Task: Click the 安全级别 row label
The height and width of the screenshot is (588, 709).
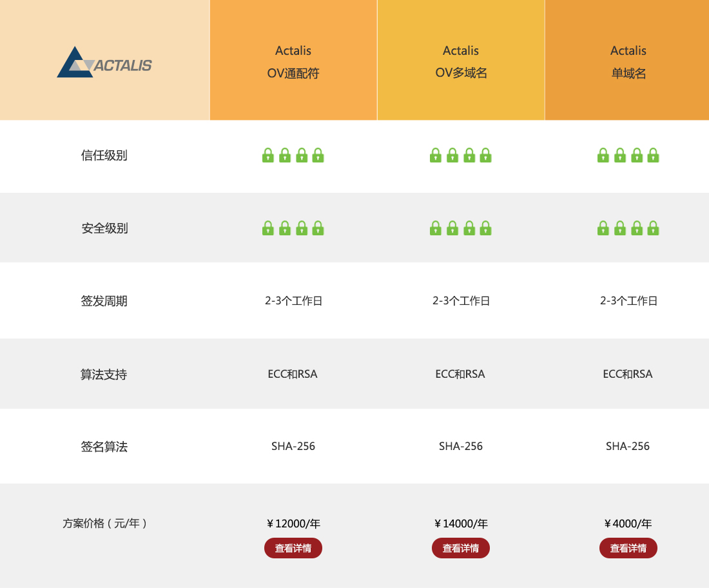Action: pos(104,228)
